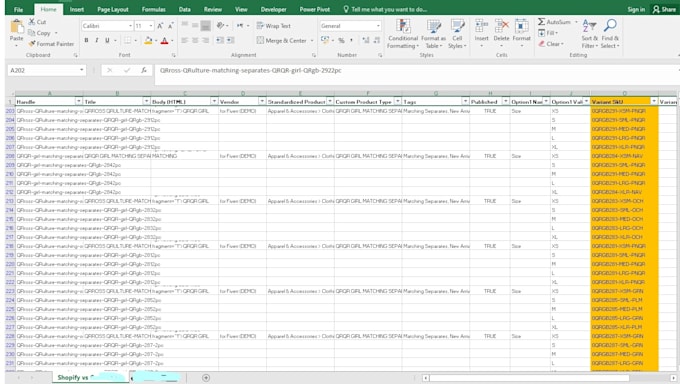This screenshot has width=680, height=384.
Task: Click Merge & Center button
Action: coord(282,40)
